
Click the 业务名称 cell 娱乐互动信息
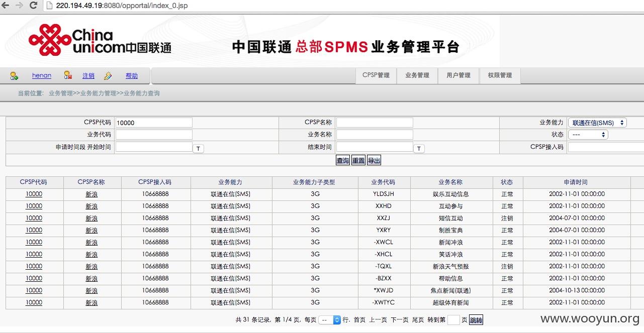pos(450,194)
